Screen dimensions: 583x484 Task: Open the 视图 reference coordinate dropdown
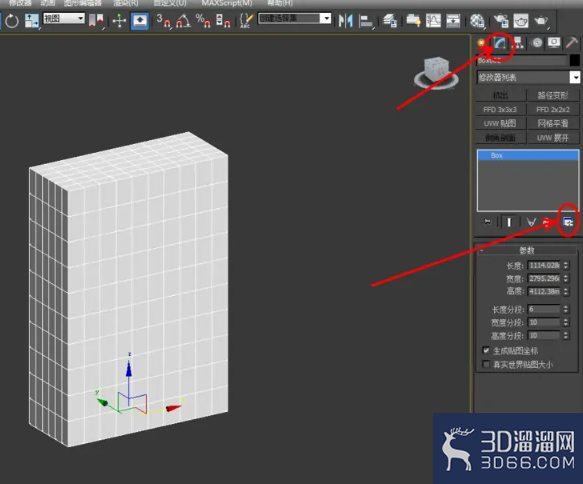click(x=64, y=18)
